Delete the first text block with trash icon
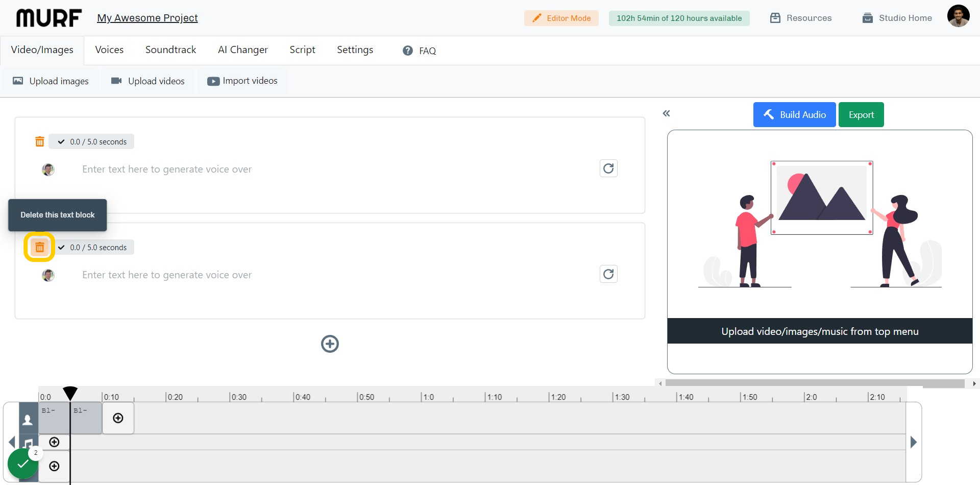980x485 pixels. point(39,142)
